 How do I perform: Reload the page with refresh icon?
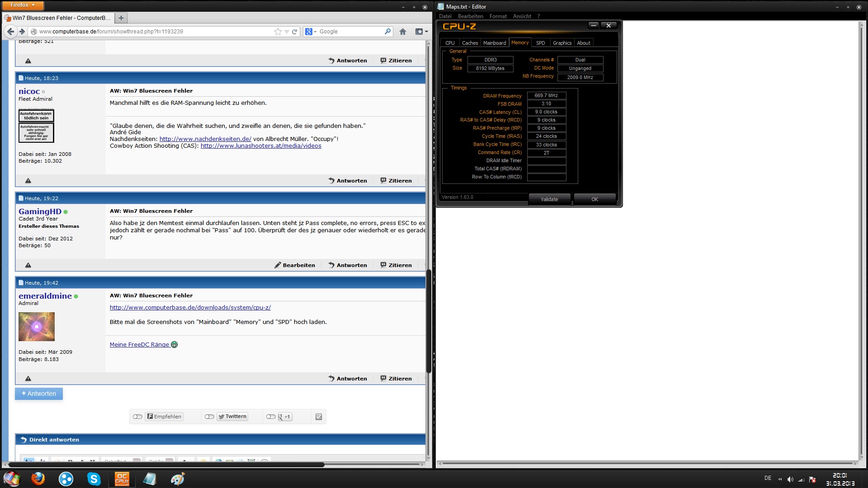(x=295, y=32)
